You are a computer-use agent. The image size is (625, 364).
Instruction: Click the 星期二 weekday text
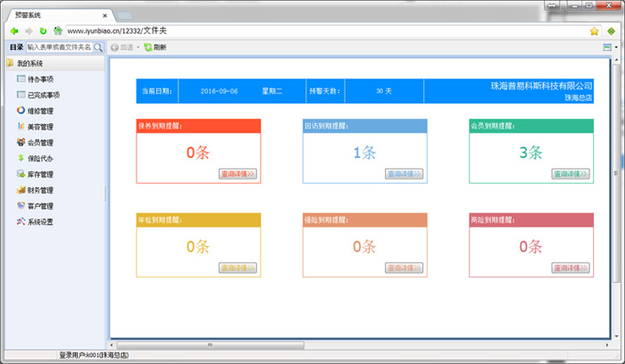coord(271,91)
